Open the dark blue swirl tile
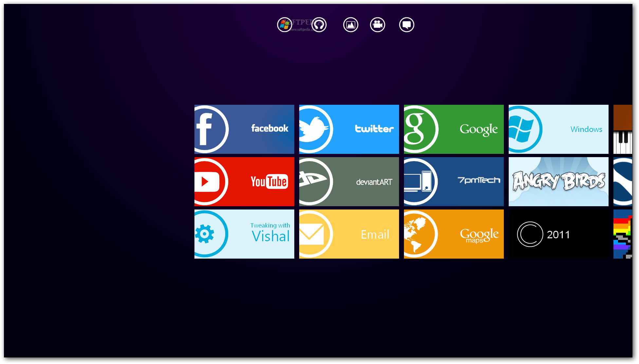Viewport: 639px width, 364px height. coord(623,182)
